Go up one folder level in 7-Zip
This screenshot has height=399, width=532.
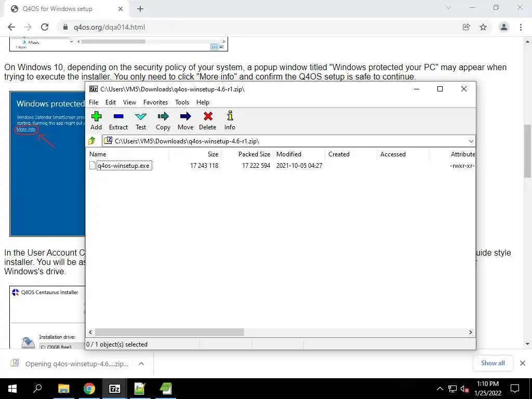click(92, 141)
